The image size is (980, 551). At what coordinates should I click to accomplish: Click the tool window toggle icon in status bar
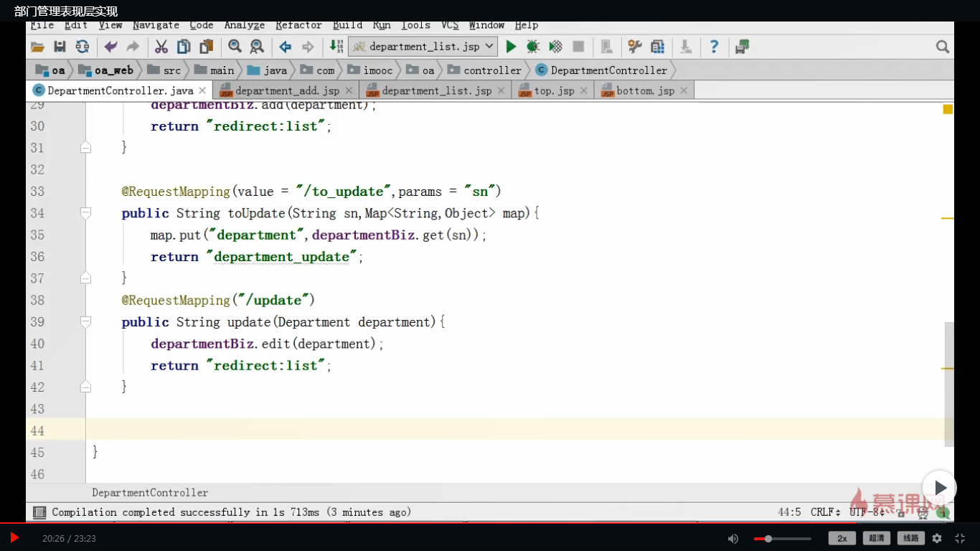(39, 512)
